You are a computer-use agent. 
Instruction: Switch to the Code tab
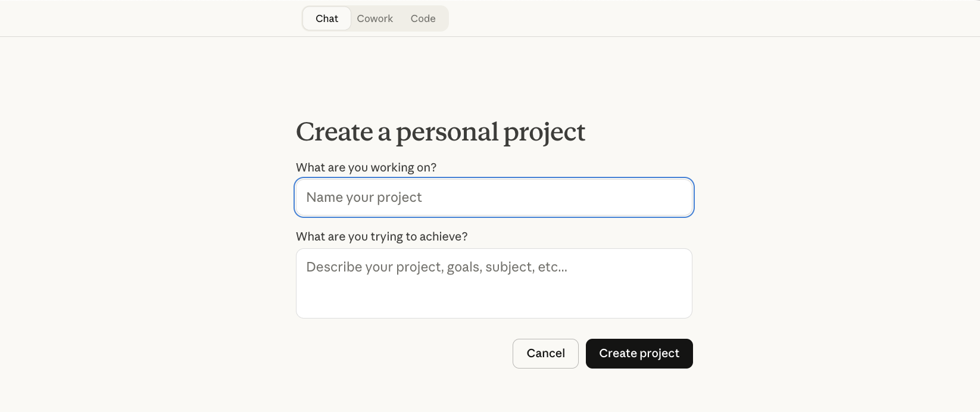[423, 18]
